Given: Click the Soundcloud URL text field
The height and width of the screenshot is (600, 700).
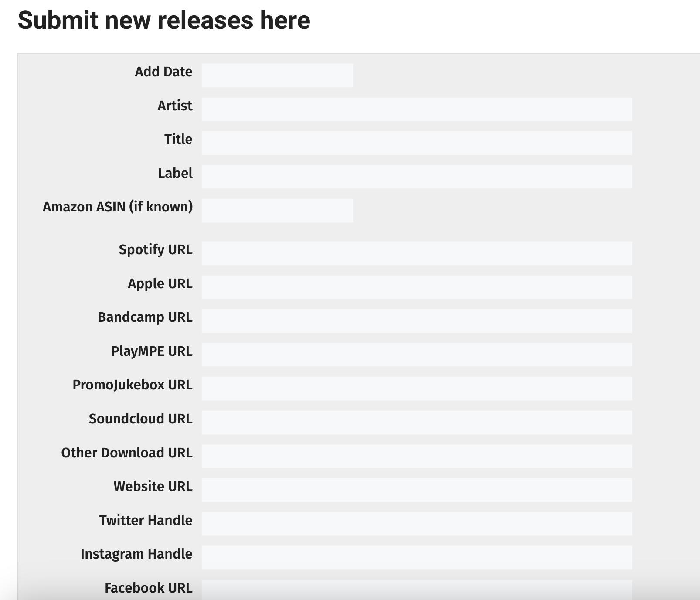Looking at the screenshot, I should pyautogui.click(x=417, y=422).
